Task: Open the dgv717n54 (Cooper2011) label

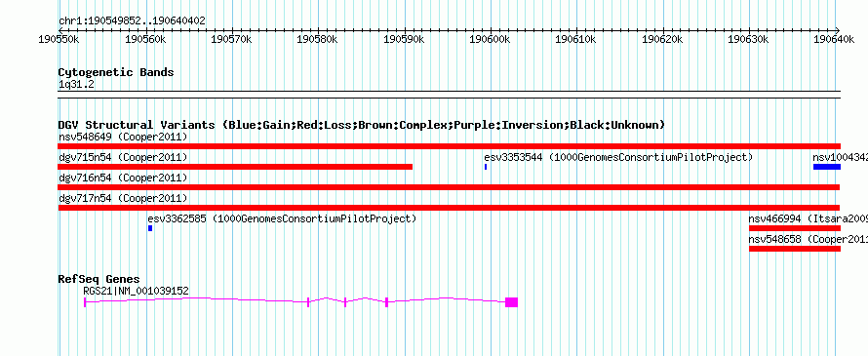Action: (123, 198)
